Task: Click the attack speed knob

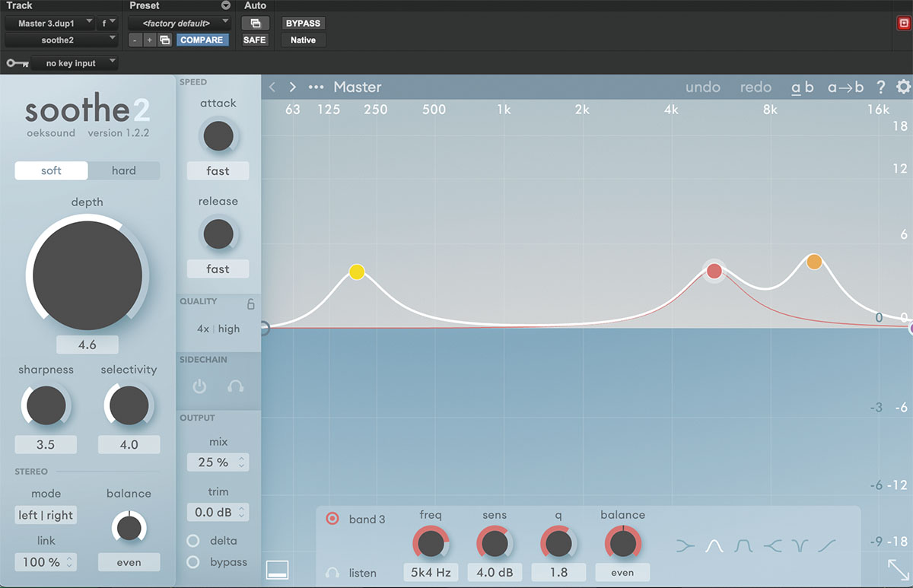Action: [x=218, y=136]
